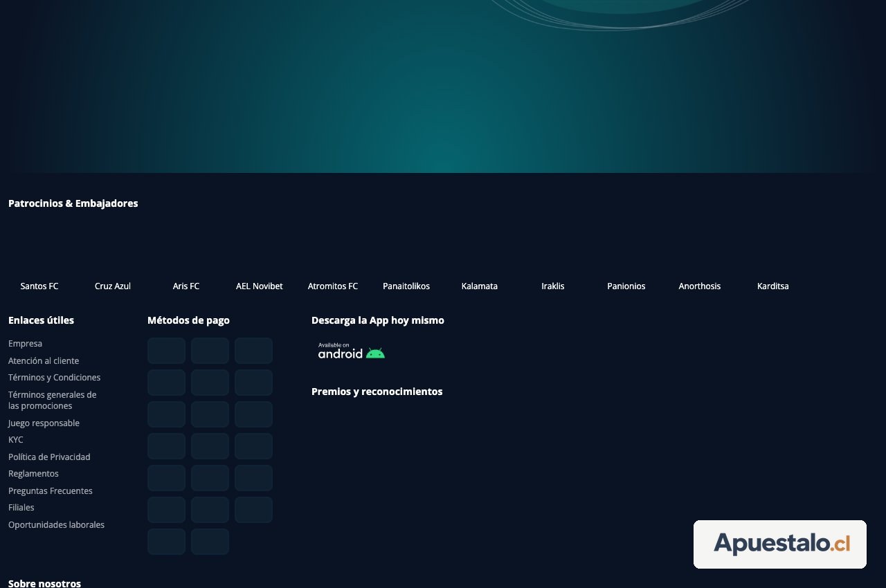Open the Aris FC sponsorship entry

[x=186, y=286]
